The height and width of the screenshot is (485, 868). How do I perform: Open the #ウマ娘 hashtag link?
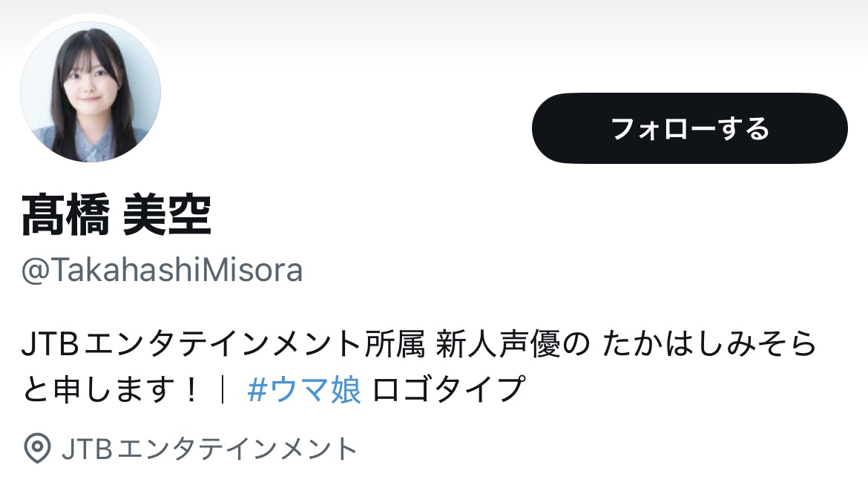pos(304,389)
